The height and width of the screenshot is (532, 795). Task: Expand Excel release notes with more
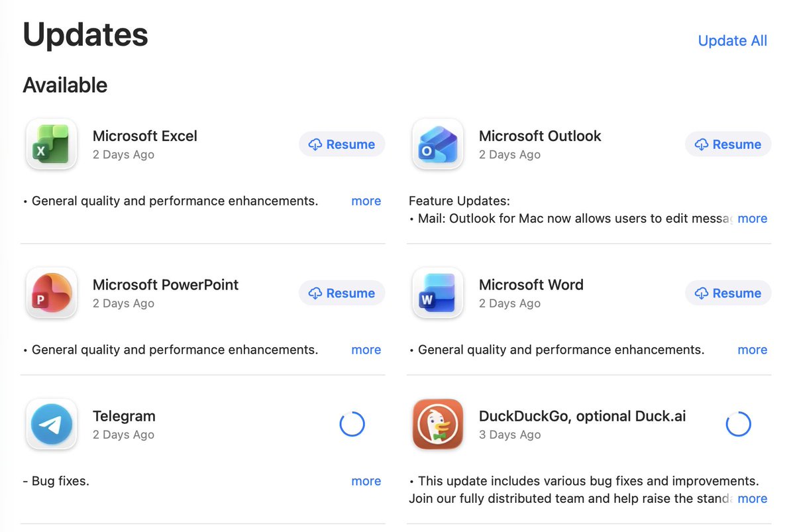(366, 201)
